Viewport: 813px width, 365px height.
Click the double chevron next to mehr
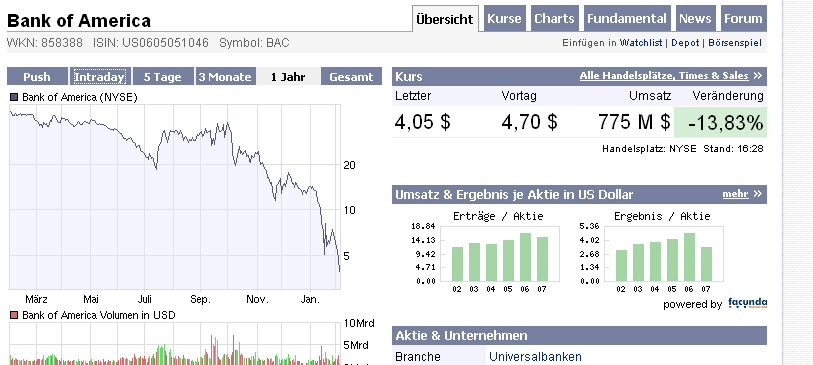[758, 194]
